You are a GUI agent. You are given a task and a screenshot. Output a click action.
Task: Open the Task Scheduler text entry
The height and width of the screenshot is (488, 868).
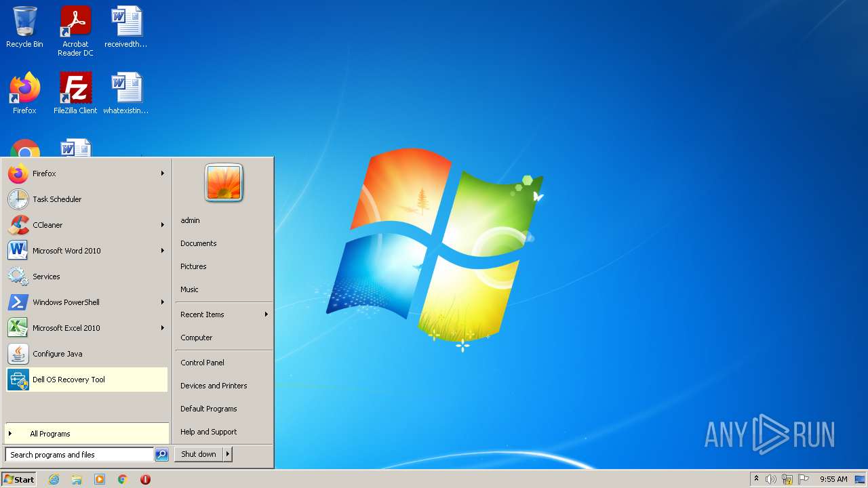pyautogui.click(x=57, y=199)
